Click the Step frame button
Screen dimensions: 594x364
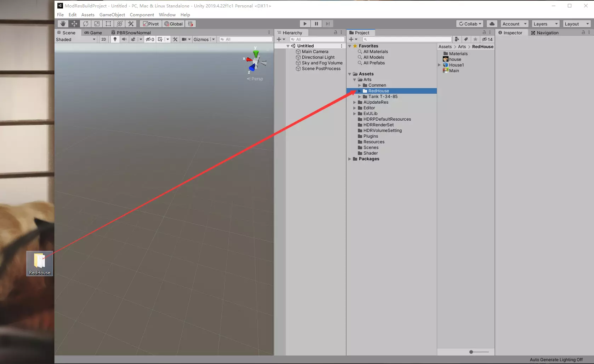coord(328,24)
